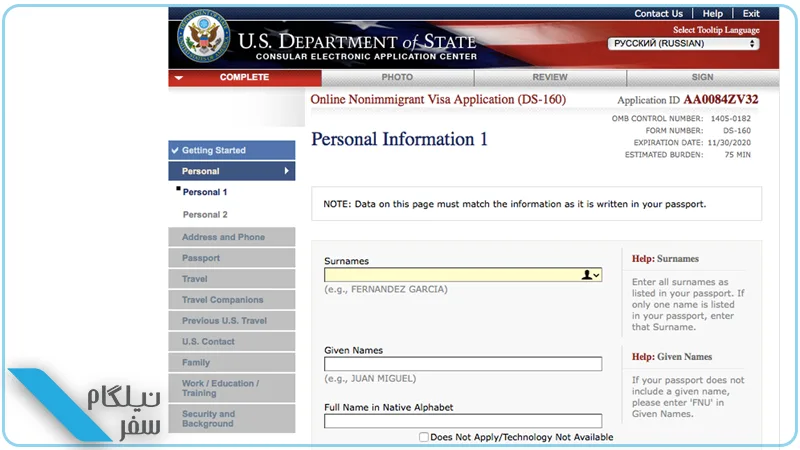The width and height of the screenshot is (800, 450).
Task: Click the Exit link in header
Action: (x=751, y=14)
